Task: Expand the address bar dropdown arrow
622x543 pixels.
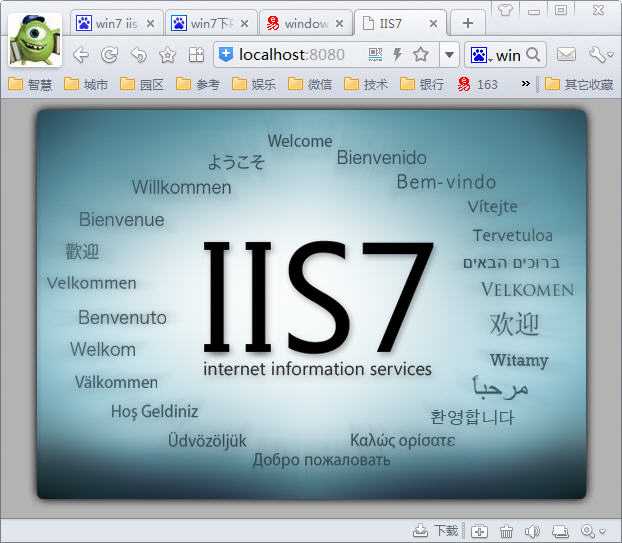Action: [x=449, y=54]
